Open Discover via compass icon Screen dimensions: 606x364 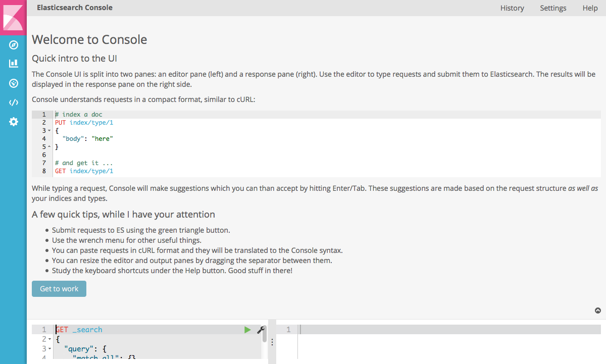(14, 45)
